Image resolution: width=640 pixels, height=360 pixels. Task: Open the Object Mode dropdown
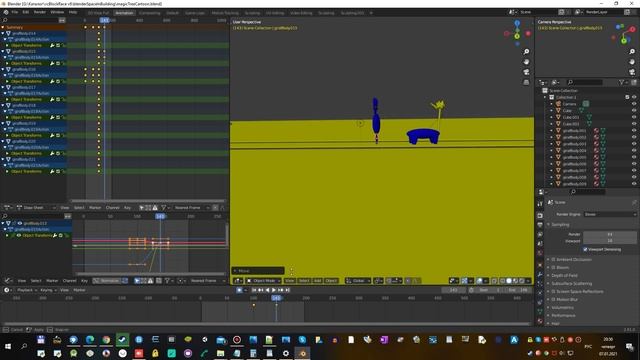(264, 281)
